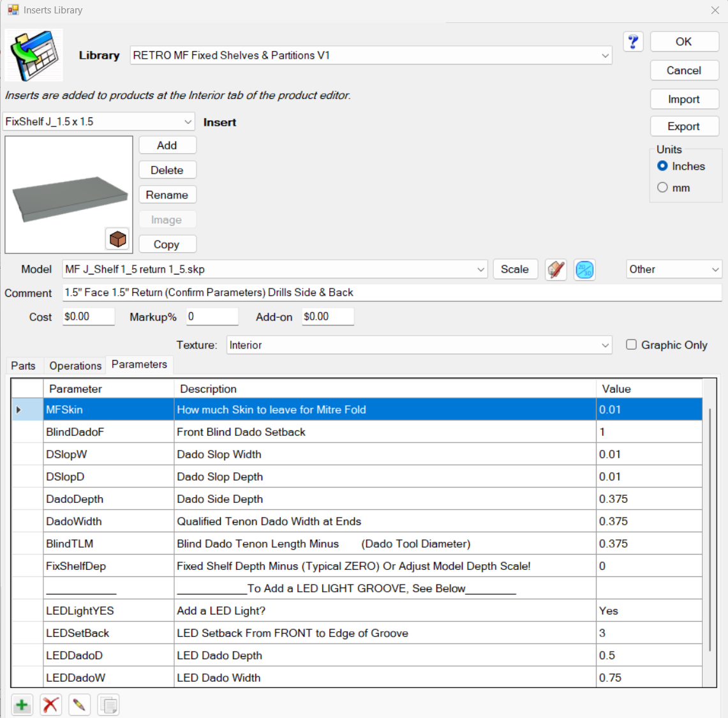Select the Inches units radio button
This screenshot has width=728, height=718.
point(663,166)
